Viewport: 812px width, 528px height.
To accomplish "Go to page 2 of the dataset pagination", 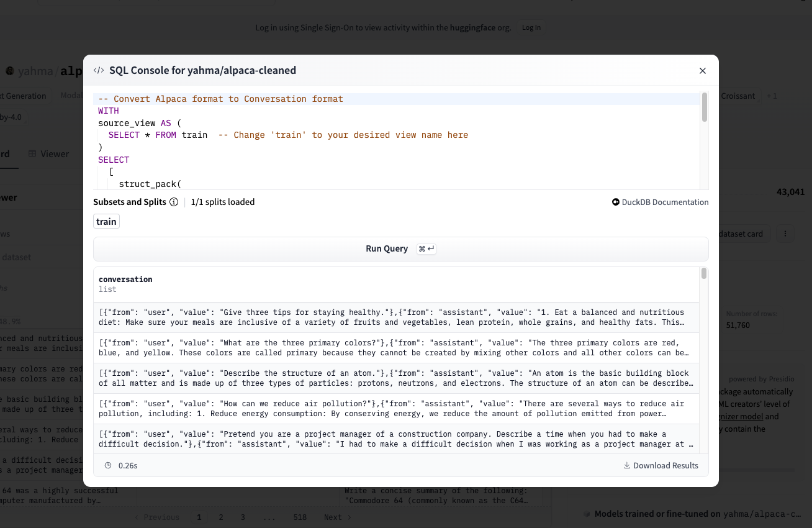I will pyautogui.click(x=220, y=517).
